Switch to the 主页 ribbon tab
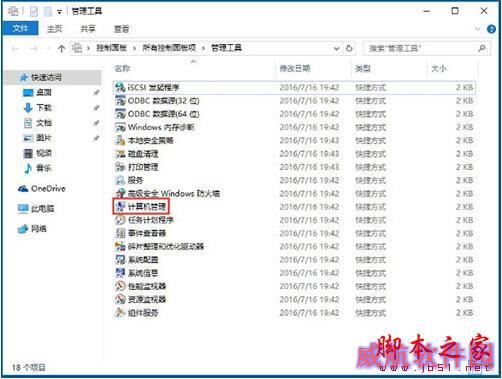The height and width of the screenshot is (379, 502). tap(54, 29)
